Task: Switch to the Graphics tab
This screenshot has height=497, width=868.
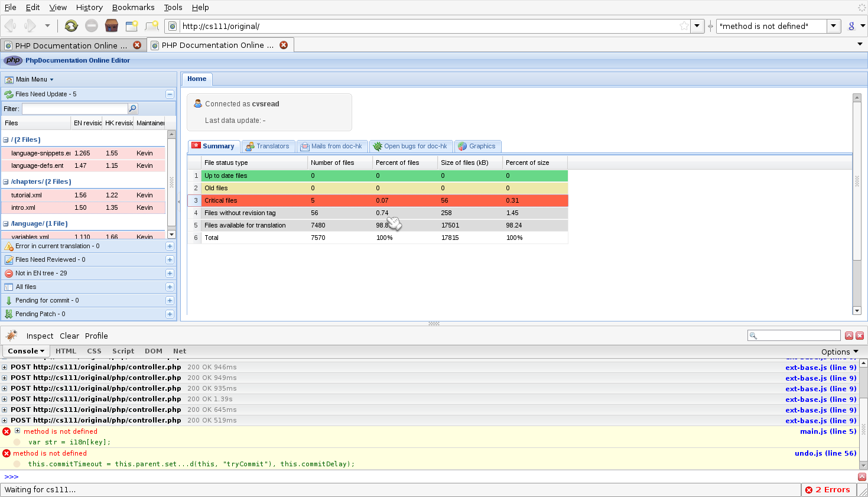Action: tap(477, 147)
